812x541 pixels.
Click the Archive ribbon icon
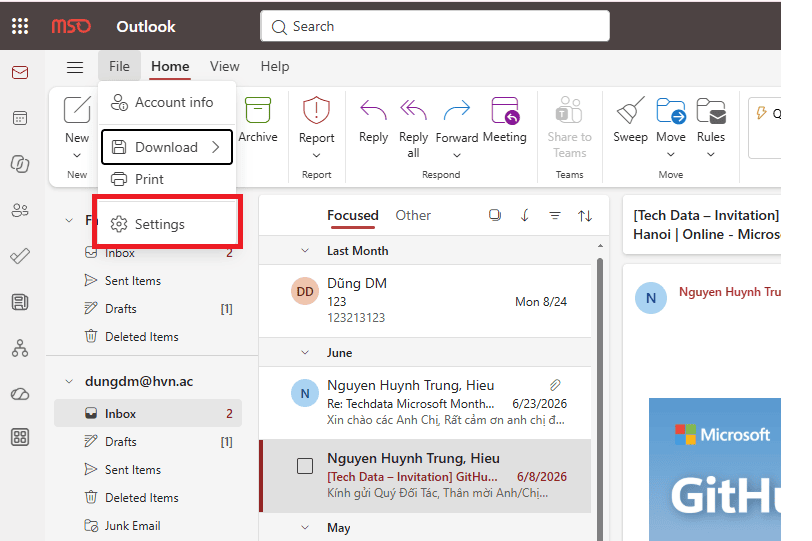point(258,110)
